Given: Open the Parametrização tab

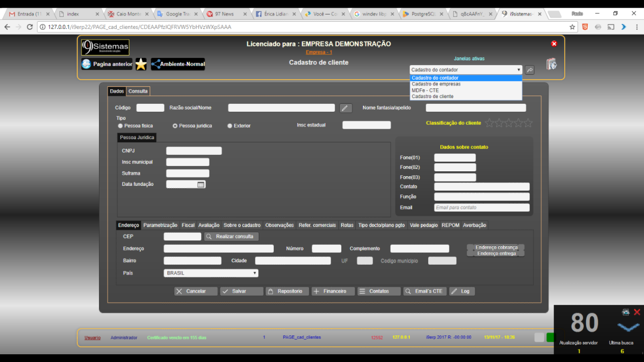Looking at the screenshot, I should click(160, 225).
